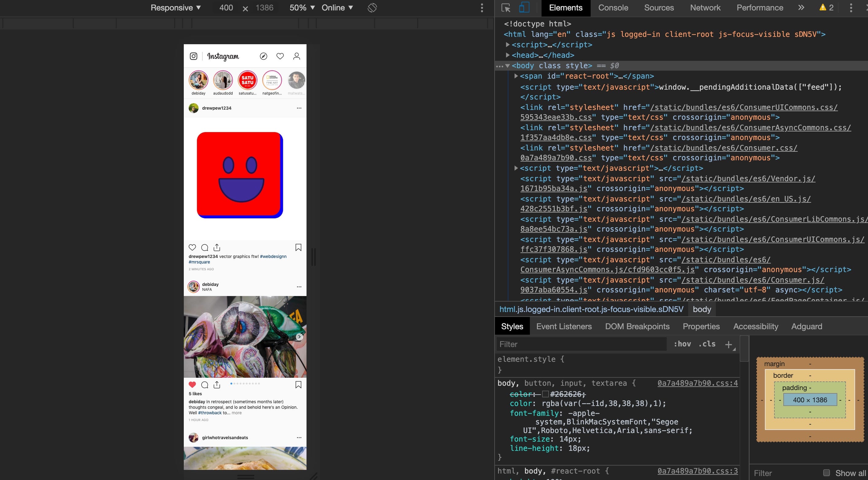Like drewpew1234's post with heart icon
The image size is (868, 480).
click(192, 247)
